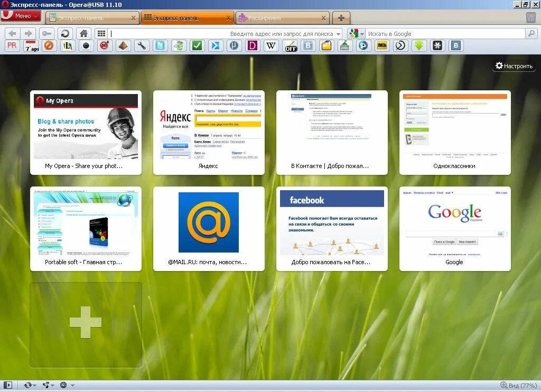
Task: Select the active orange Экспресс-панель tab
Action: pos(188,18)
